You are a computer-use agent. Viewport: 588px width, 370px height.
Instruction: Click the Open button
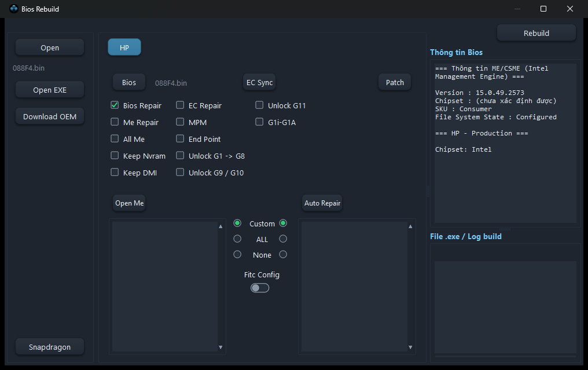(x=50, y=47)
